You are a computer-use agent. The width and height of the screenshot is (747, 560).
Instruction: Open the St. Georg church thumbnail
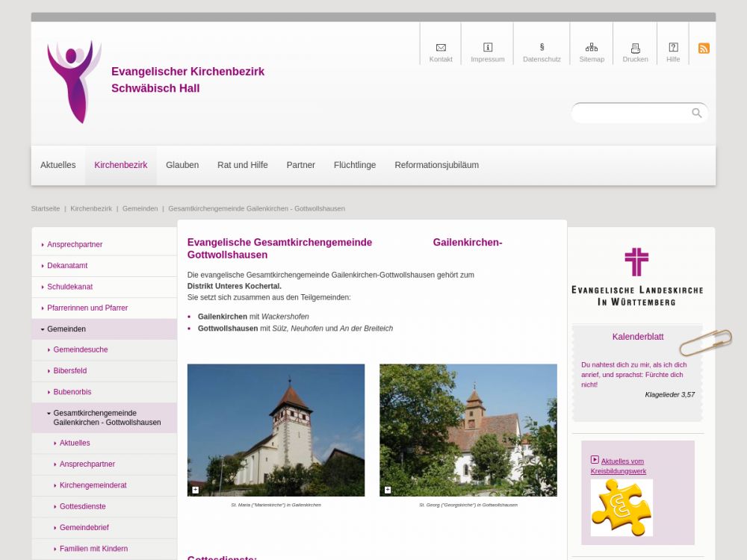click(468, 430)
